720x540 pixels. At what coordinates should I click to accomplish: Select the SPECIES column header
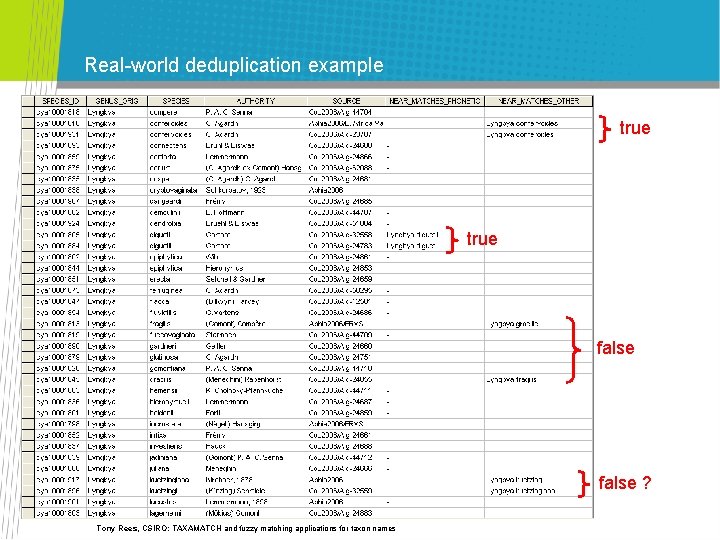click(176, 101)
